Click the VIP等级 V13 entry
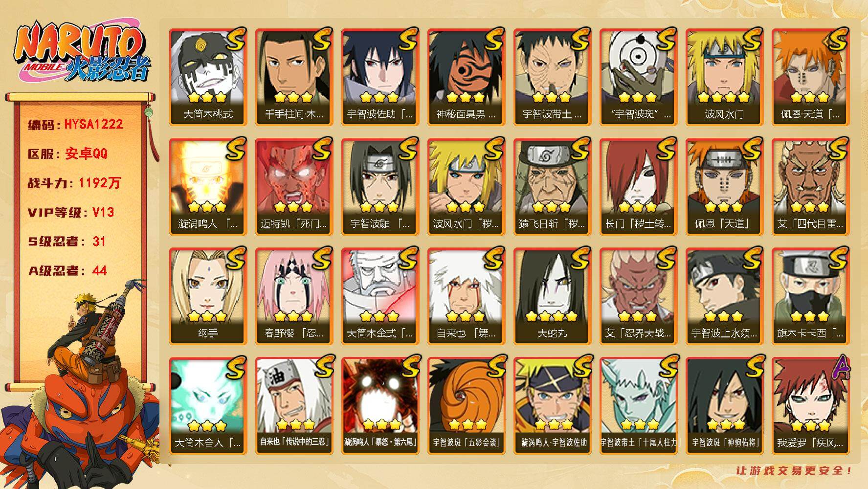Viewport: 868px width, 489px height. (x=71, y=212)
